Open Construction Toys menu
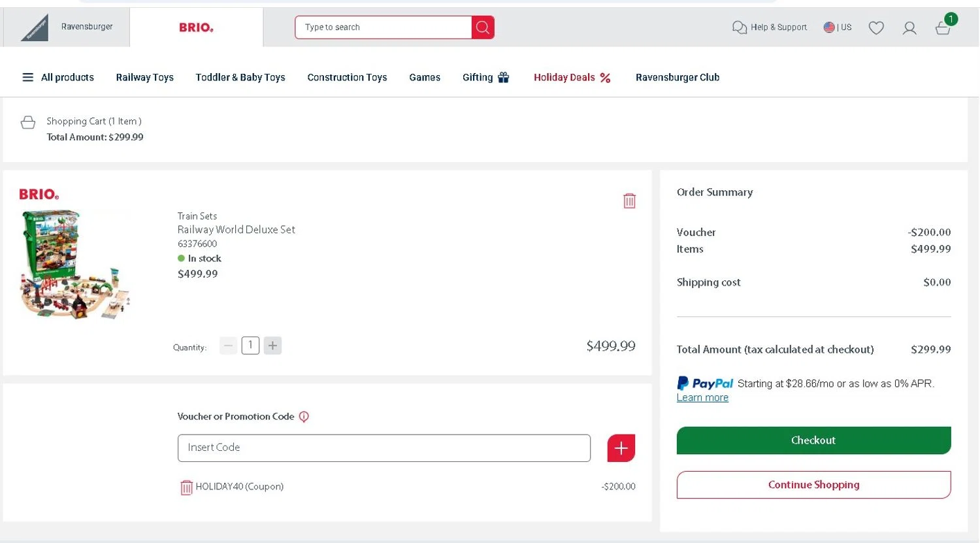980x543 pixels. [x=347, y=77]
